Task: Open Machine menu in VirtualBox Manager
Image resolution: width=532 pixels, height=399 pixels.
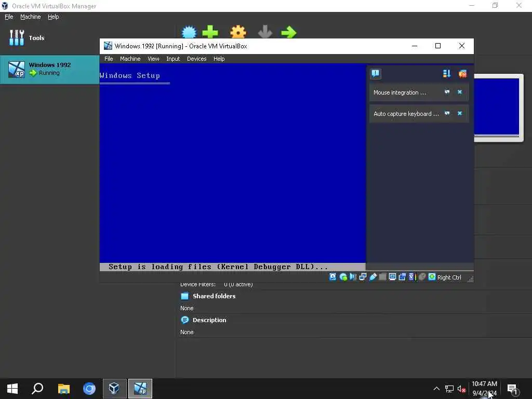Action: point(31,17)
